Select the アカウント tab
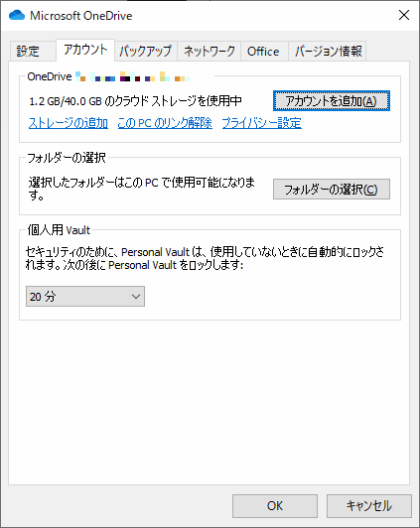 (x=85, y=50)
